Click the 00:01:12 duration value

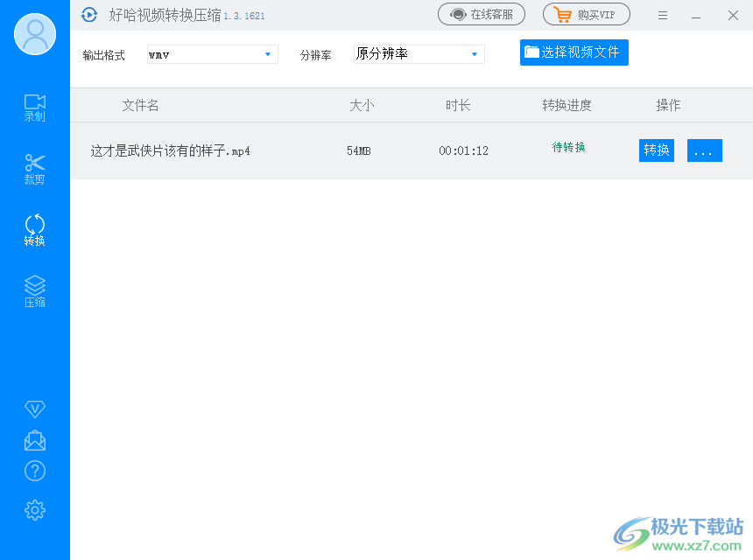click(463, 151)
